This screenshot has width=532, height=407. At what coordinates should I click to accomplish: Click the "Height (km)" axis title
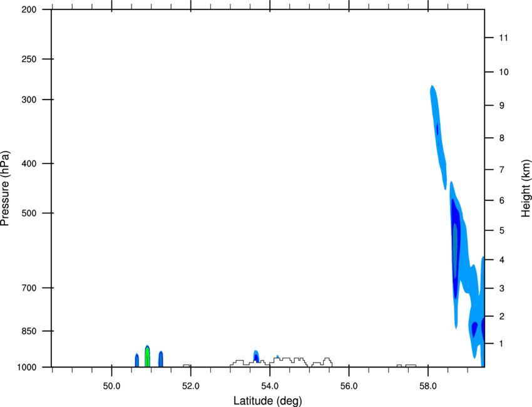point(526,188)
